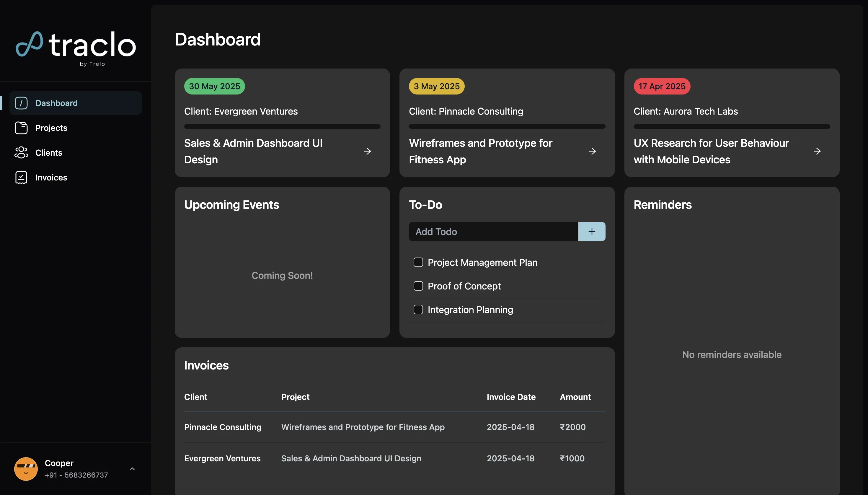Expand the Cooper user profile chevron
The height and width of the screenshot is (495, 868).
click(132, 469)
